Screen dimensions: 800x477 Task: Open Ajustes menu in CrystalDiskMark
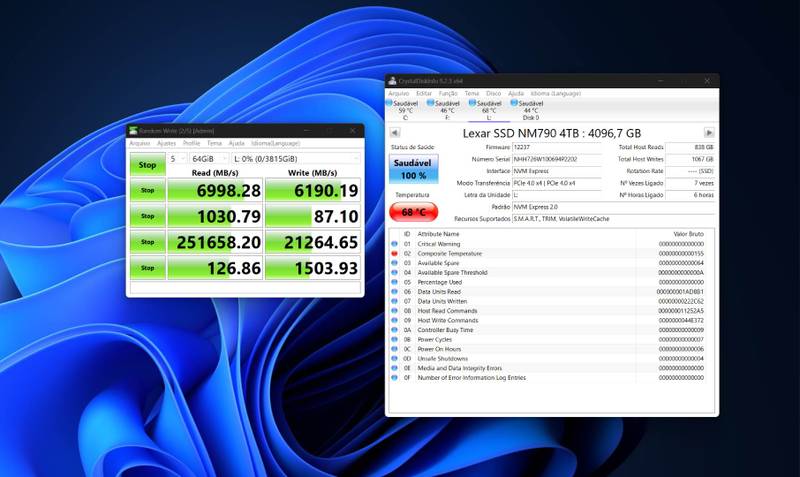pyautogui.click(x=166, y=143)
